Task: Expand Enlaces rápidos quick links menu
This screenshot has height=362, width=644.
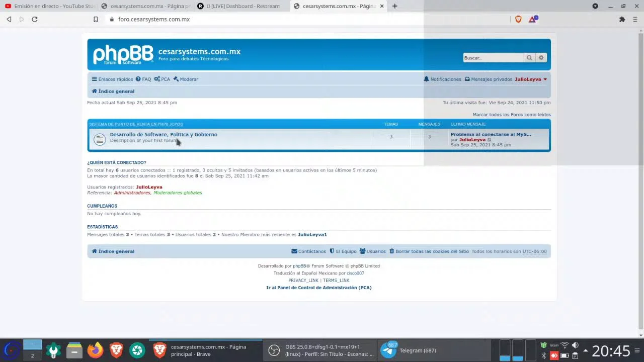Action: (112, 79)
